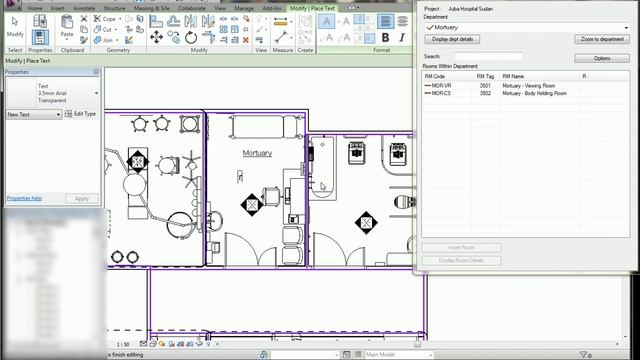The image size is (640, 360).
Task: Expand the Paste dropdown arrow
Action: pos(67,40)
